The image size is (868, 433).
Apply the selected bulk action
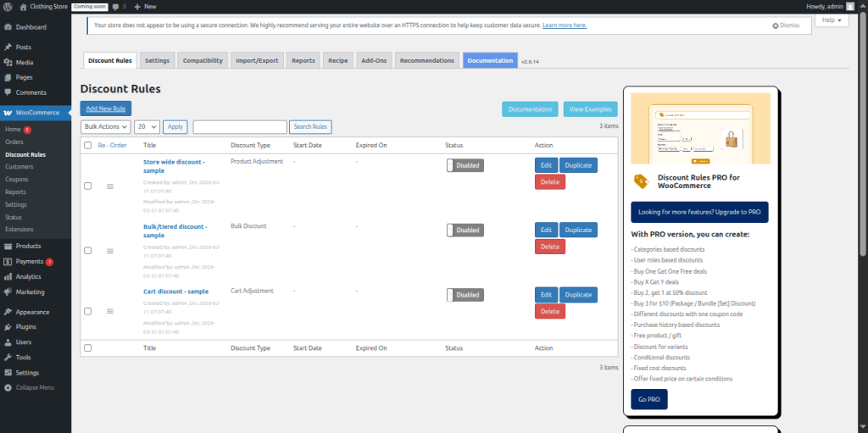[175, 127]
